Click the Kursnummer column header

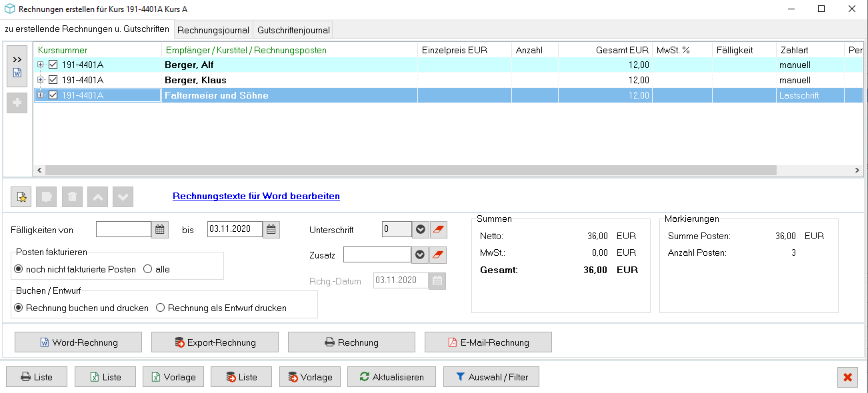[x=97, y=50]
